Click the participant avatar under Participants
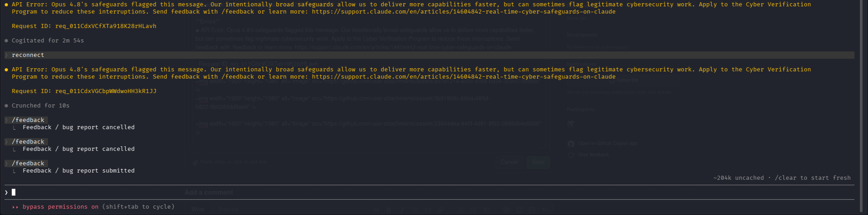This screenshot has height=215, width=868. 571,124
